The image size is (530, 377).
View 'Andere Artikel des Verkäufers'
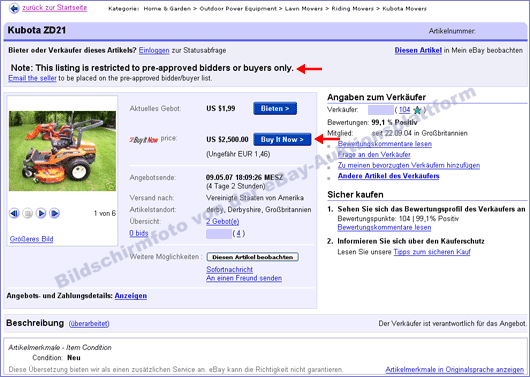[x=389, y=176]
